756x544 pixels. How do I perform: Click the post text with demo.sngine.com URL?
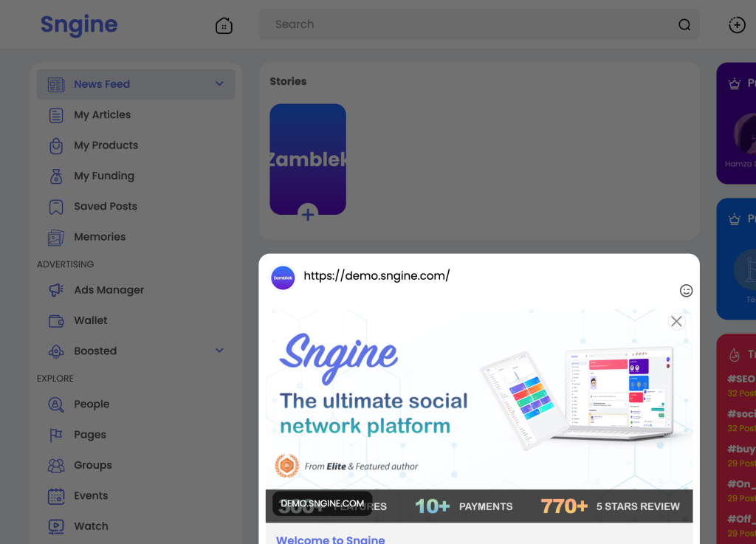coord(377,275)
